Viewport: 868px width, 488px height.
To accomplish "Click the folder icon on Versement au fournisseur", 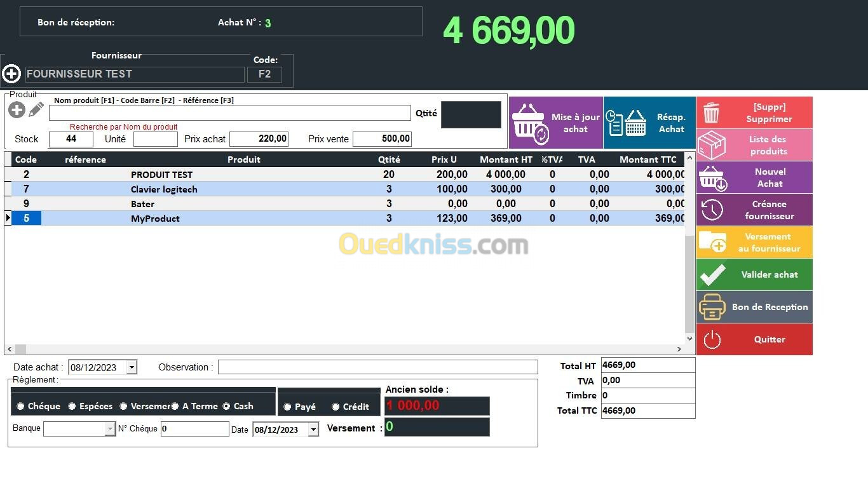I will click(x=712, y=242).
